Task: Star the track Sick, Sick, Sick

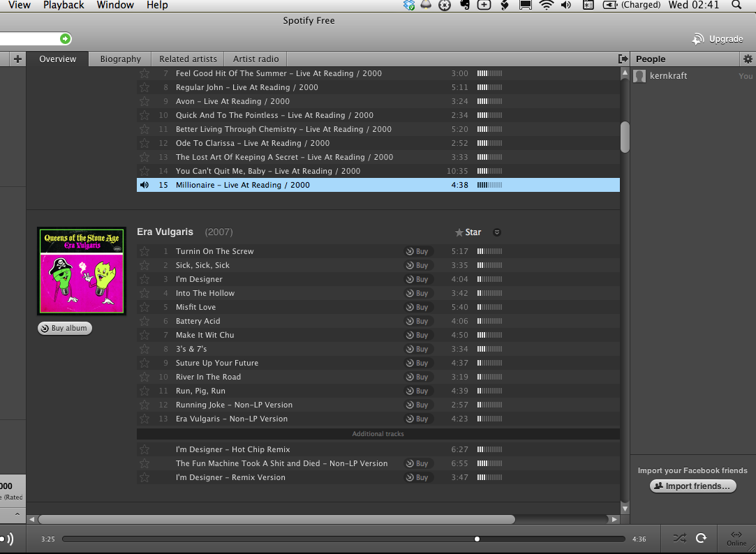Action: (x=144, y=265)
